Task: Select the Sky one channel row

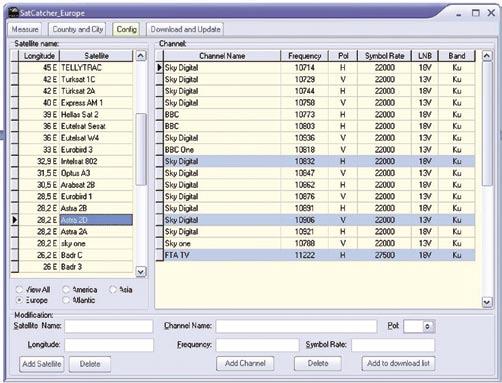Action: point(319,243)
